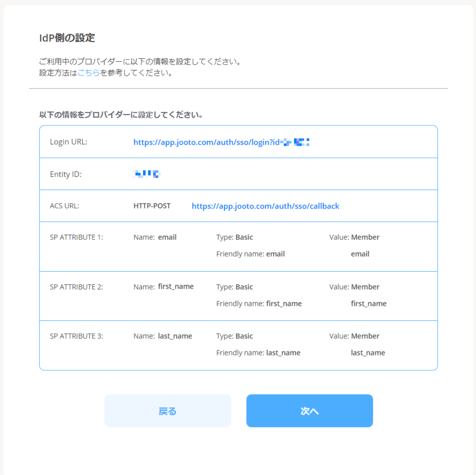The image size is (476, 475).
Task: Click Value: Member in attribute 2 row
Action: point(354,287)
